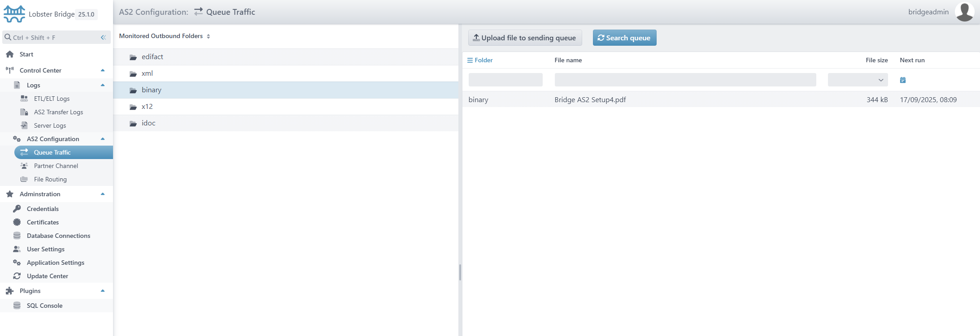
Task: Click the SQL Console database icon
Action: pyautogui.click(x=17, y=306)
